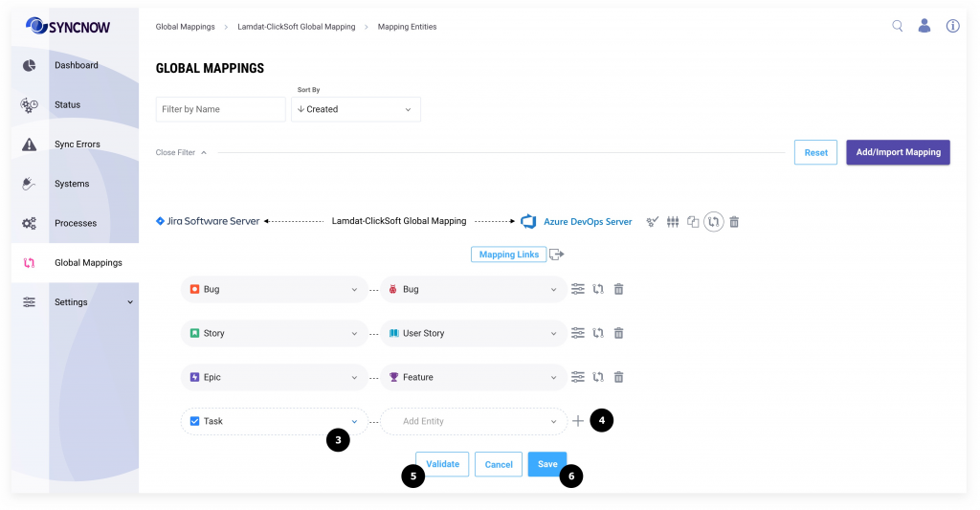Open the Sort By Created dropdown
The image size is (980, 510).
[x=356, y=109]
